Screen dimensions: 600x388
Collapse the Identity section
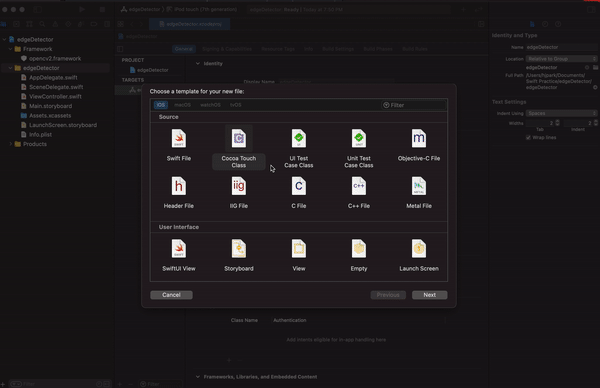point(197,64)
